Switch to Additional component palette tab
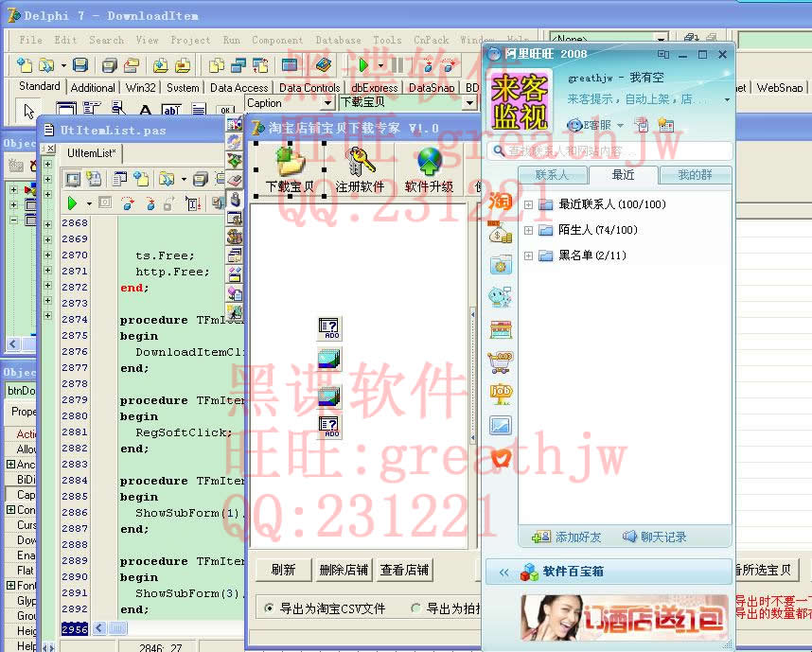This screenshot has width=812, height=652. click(x=93, y=87)
